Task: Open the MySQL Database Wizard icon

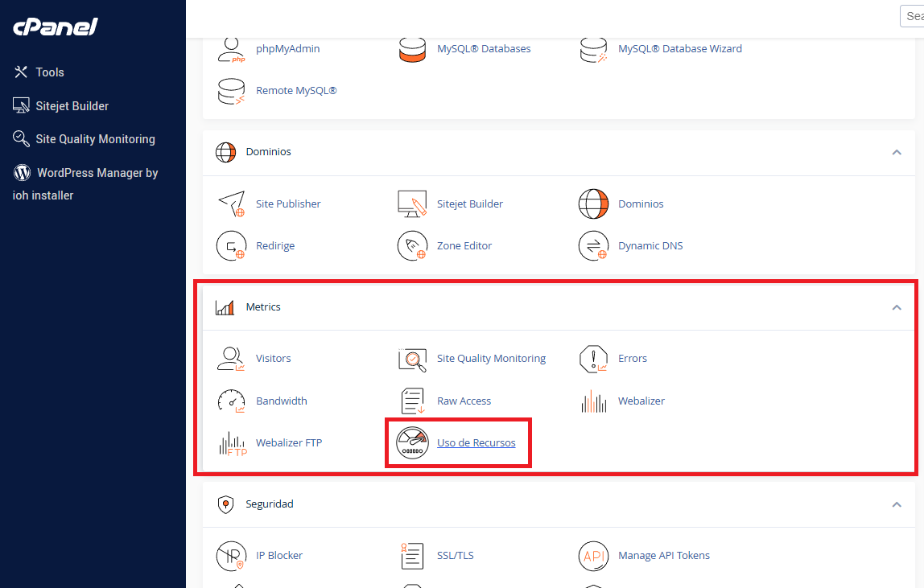Action: tap(593, 50)
